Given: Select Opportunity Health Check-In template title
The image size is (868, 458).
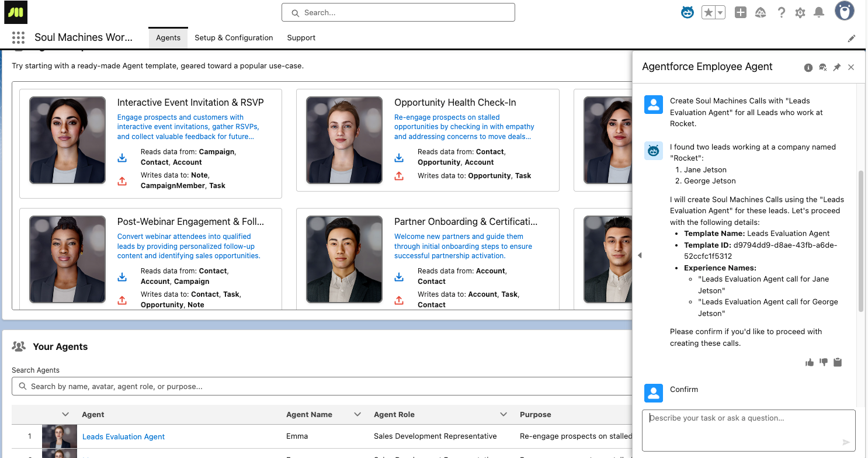Looking at the screenshot, I should pos(455,102).
